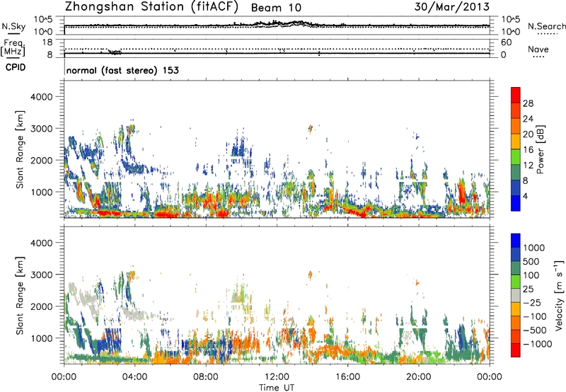This screenshot has width=566, height=392.
Task: Click the 'normal (fast stereo) 153' mode text
Action: [122, 70]
